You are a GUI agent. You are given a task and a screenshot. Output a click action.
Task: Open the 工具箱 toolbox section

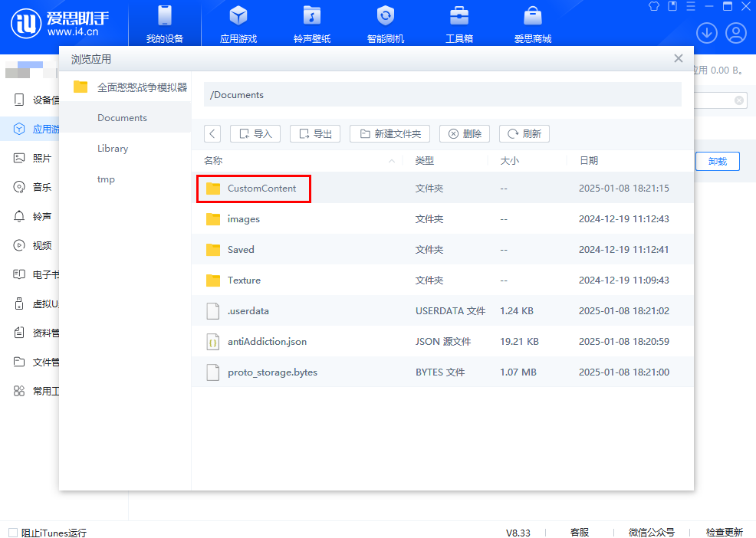[459, 24]
